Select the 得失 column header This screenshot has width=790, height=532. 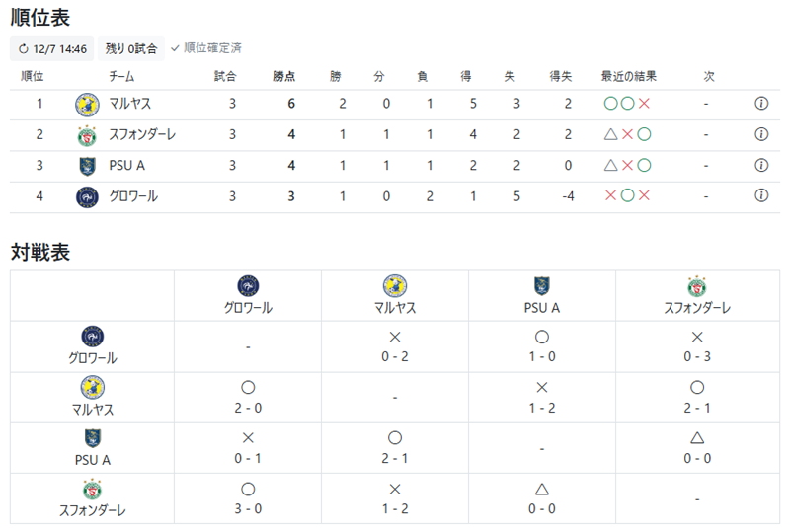coord(560,77)
